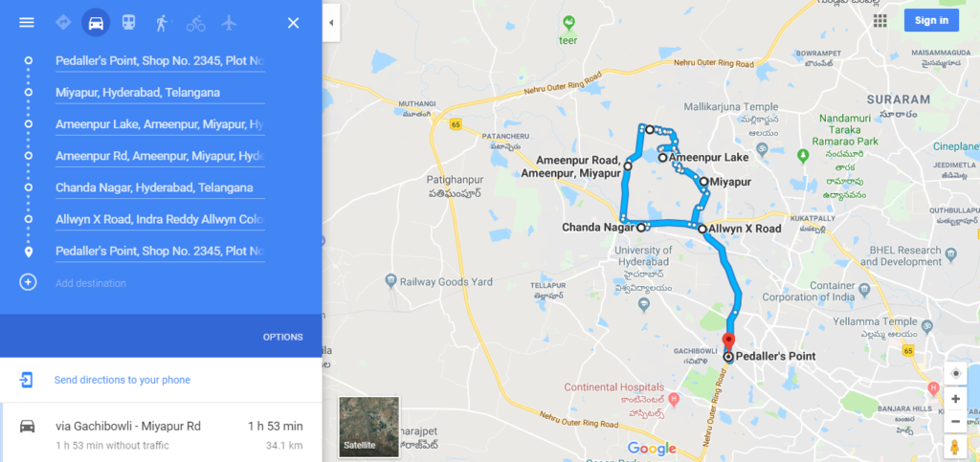Collapse the side panel arrow
Screen dimensions: 980x462
pos(331,23)
